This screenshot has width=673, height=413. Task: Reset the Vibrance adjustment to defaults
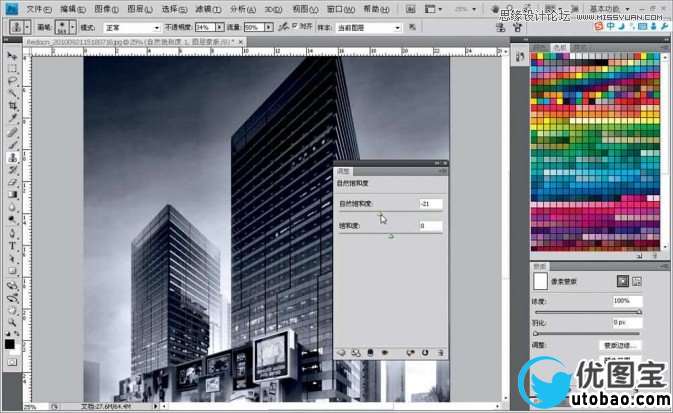425,353
